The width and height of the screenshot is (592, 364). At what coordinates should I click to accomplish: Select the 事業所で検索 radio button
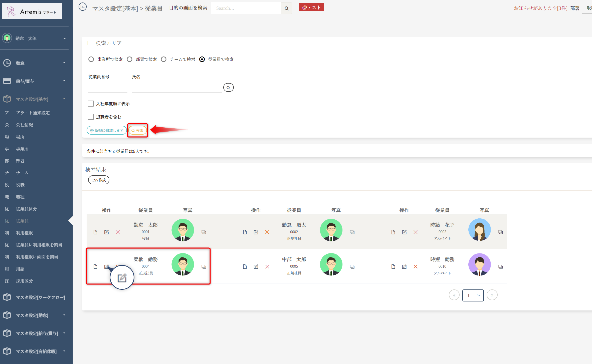(91, 59)
